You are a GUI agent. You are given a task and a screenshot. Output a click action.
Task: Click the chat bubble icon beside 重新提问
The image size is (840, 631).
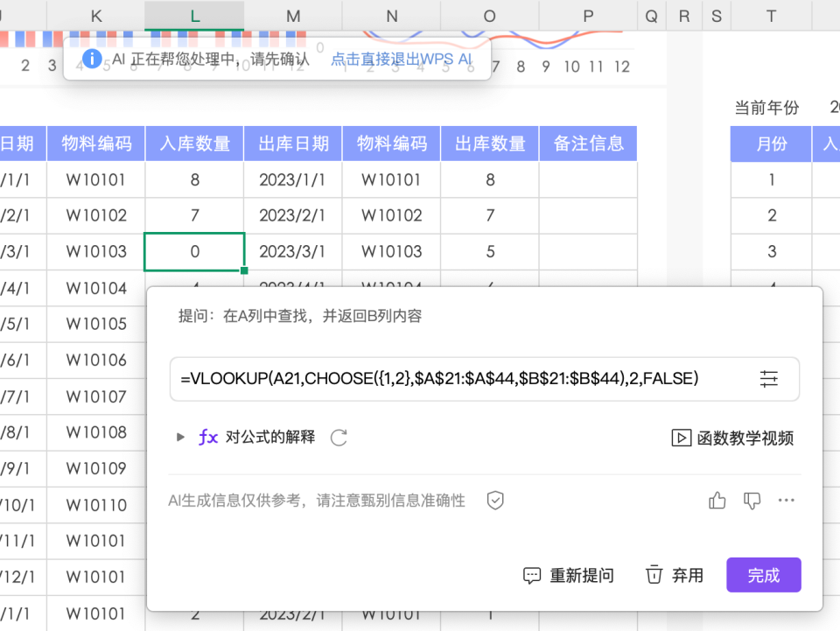click(x=532, y=576)
